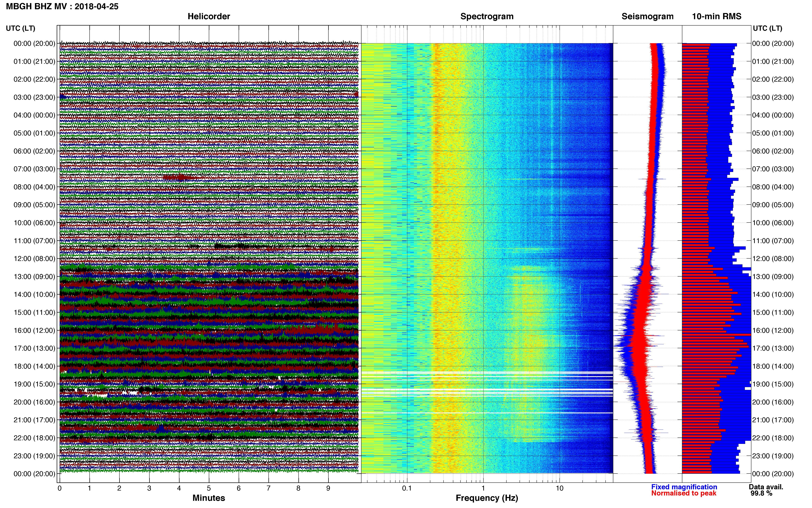
Task: Click '12:00 (08:00)' beside the 10-min RMS panel
Action: tap(773, 259)
